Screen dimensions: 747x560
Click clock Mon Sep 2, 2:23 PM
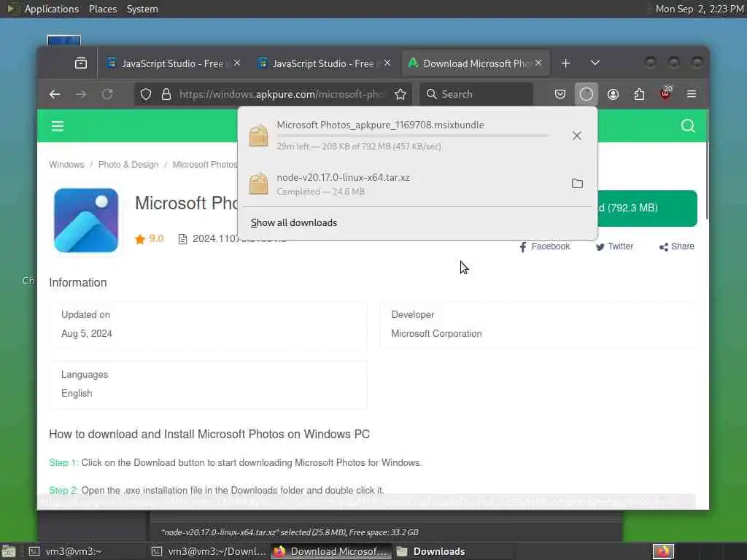point(699,9)
